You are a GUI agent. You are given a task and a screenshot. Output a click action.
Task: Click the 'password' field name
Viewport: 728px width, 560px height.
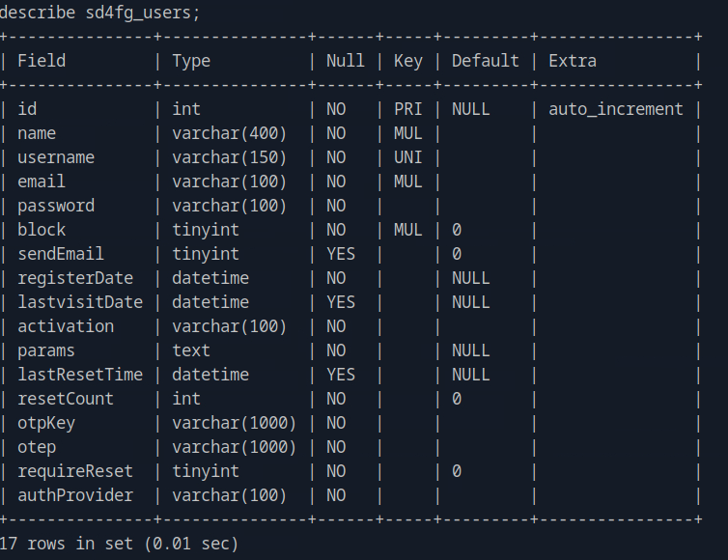click(56, 206)
